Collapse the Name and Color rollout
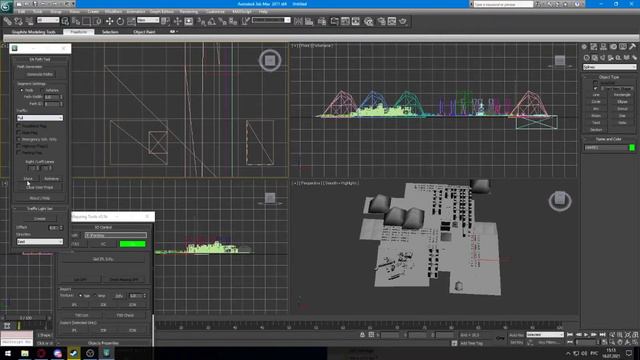This screenshot has height=360, width=640. [609, 139]
